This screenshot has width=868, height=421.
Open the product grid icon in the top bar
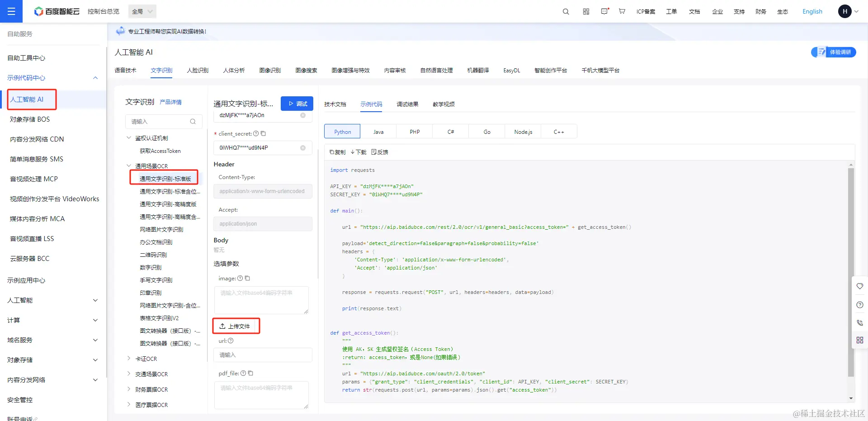pos(586,11)
